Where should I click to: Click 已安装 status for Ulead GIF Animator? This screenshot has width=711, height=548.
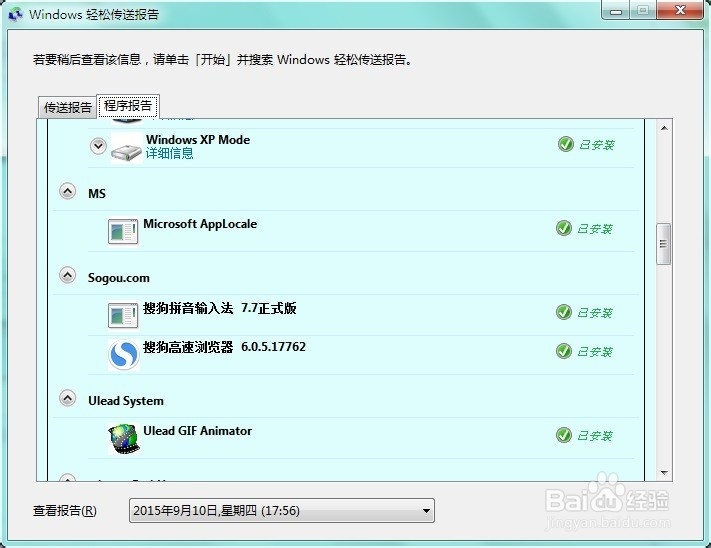point(594,435)
